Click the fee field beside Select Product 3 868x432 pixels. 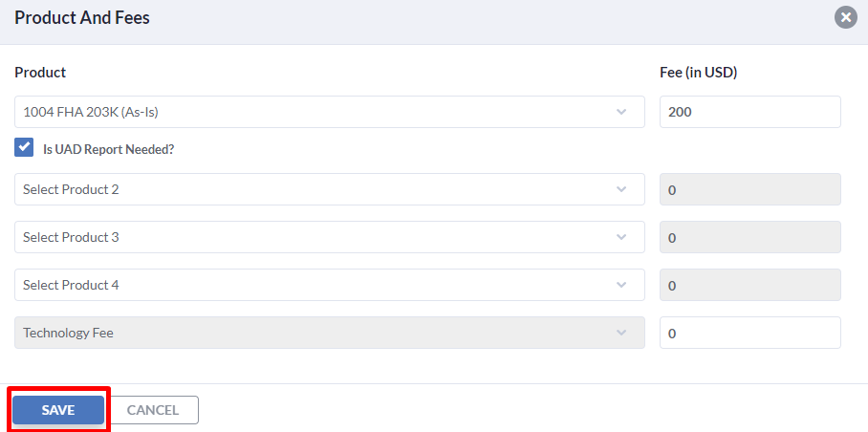[x=750, y=237]
